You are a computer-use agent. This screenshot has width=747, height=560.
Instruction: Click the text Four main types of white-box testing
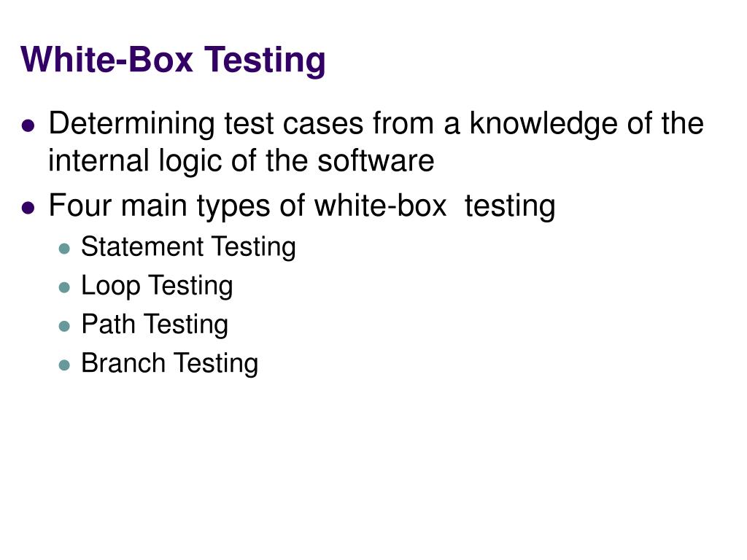tap(302, 206)
